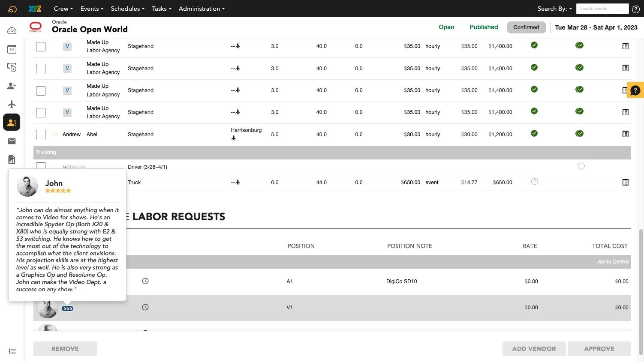Image resolution: width=644 pixels, height=362 pixels.
Task: Open the travel airplane icon in sidebar
Action: pyautogui.click(x=12, y=104)
